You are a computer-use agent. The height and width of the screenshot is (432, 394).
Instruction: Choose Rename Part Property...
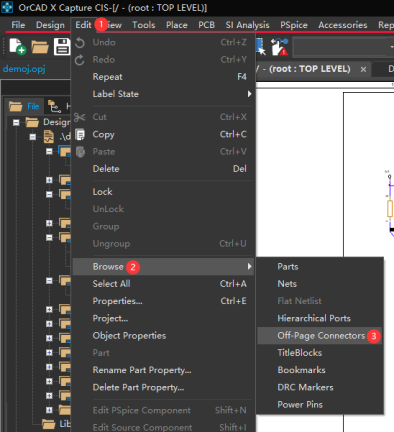click(x=163, y=370)
